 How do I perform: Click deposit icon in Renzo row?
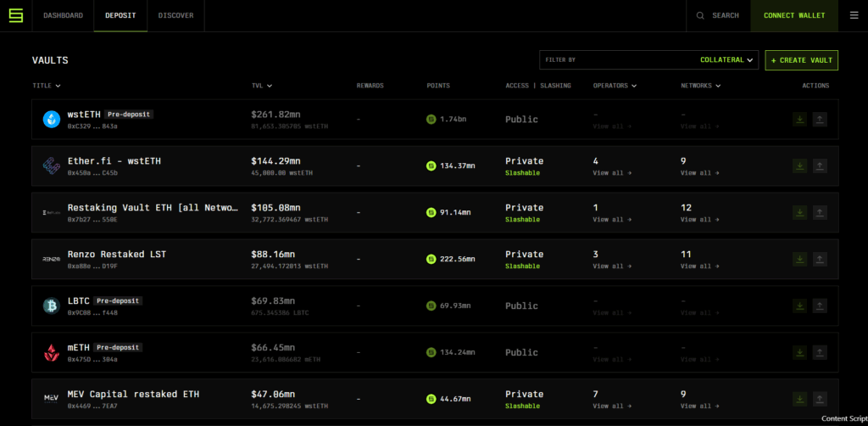pos(799,259)
